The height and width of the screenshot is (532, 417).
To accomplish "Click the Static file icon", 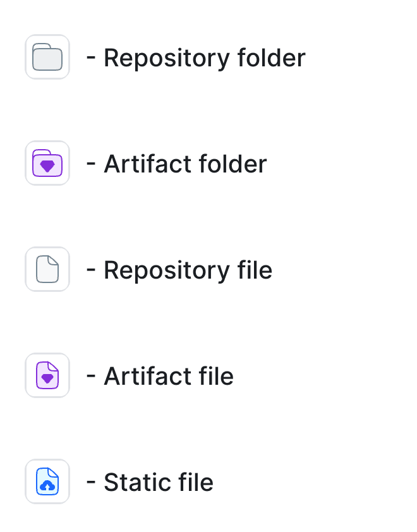I will click(47, 482).
